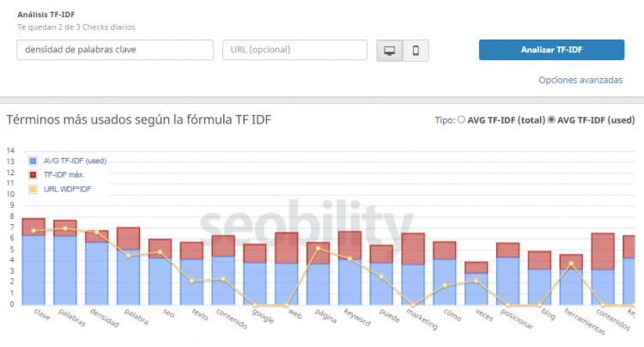Click 'Te quedan 2 de 3 Checks diarios'
The width and height of the screenshot is (644, 347).
76,27
